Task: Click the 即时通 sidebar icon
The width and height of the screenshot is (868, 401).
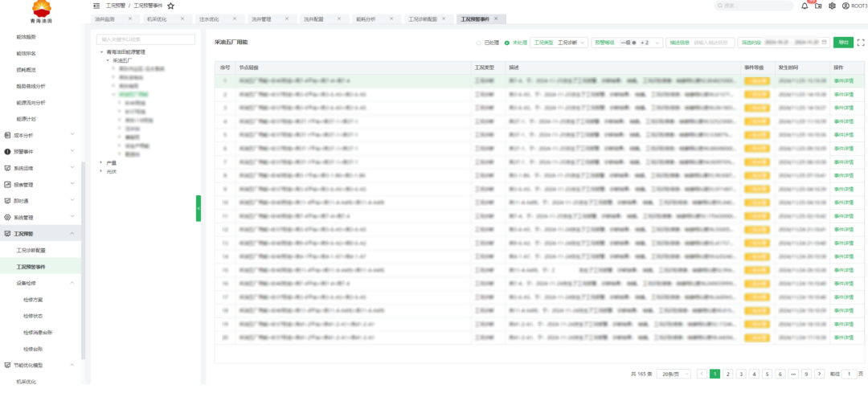Action: coord(7,201)
